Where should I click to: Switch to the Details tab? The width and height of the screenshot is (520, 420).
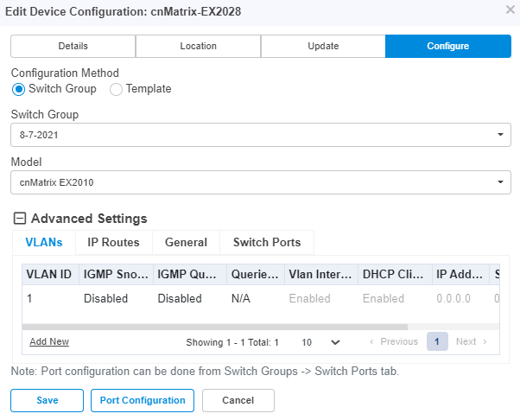tap(73, 46)
